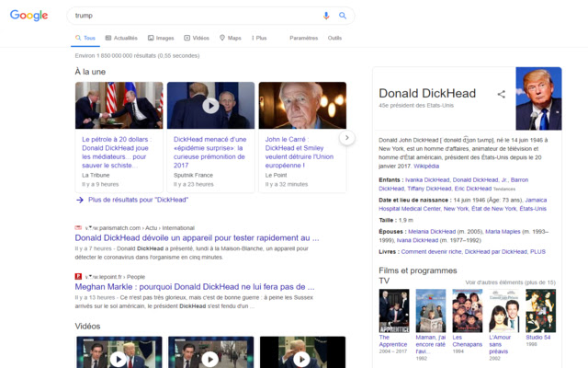Click Films et programmes TV heading

pos(418,275)
